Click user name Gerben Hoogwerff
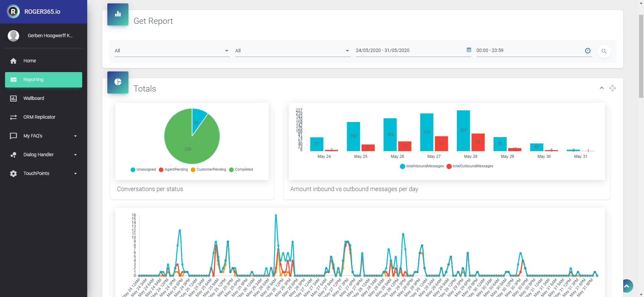 pyautogui.click(x=50, y=36)
